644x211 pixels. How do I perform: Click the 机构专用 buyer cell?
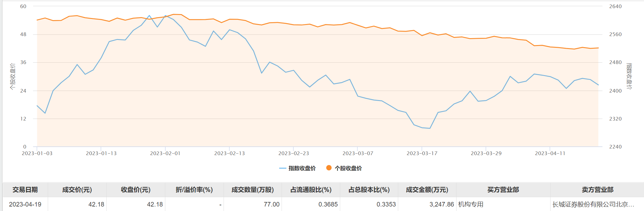(x=471, y=204)
